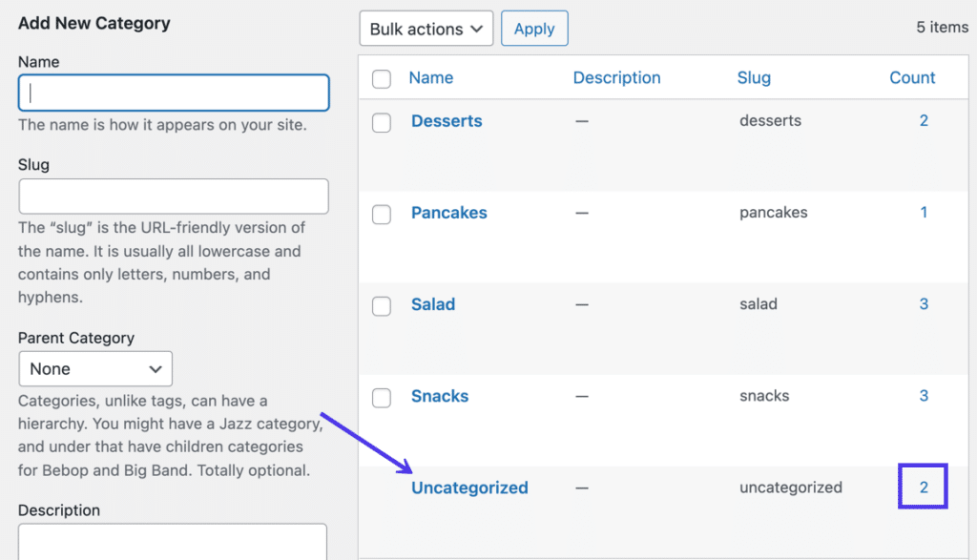This screenshot has height=560, width=977.
Task: Select the checkbox for the Salad category
Action: [x=381, y=305]
